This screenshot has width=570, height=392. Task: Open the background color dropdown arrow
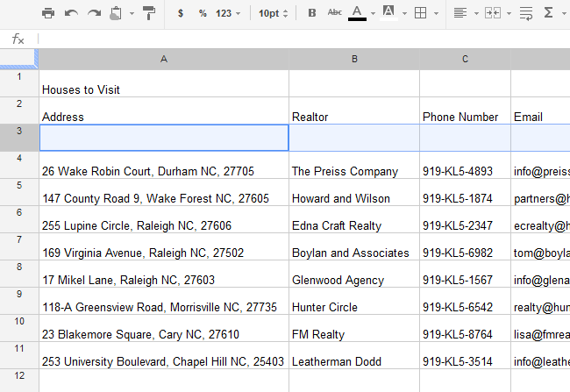click(x=404, y=14)
